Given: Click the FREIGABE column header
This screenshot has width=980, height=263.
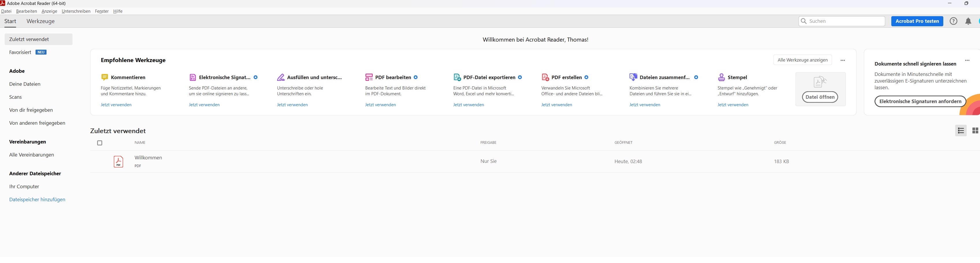Looking at the screenshot, I should (x=488, y=143).
